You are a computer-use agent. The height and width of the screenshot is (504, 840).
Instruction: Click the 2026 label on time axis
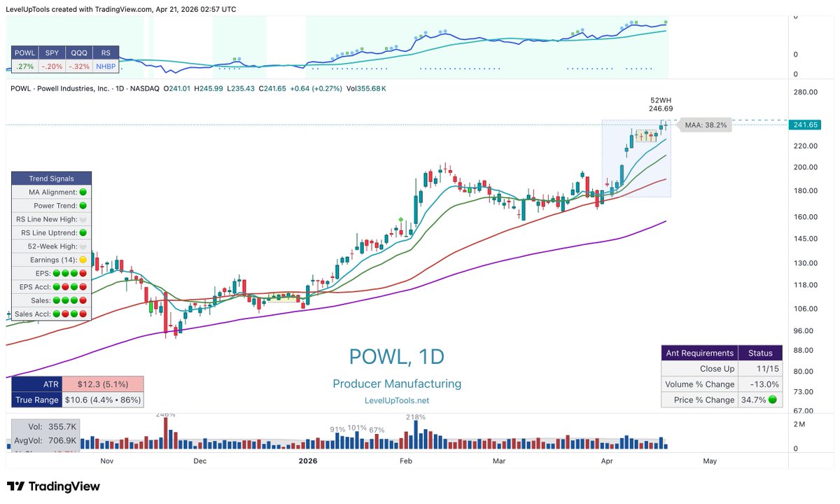[308, 461]
